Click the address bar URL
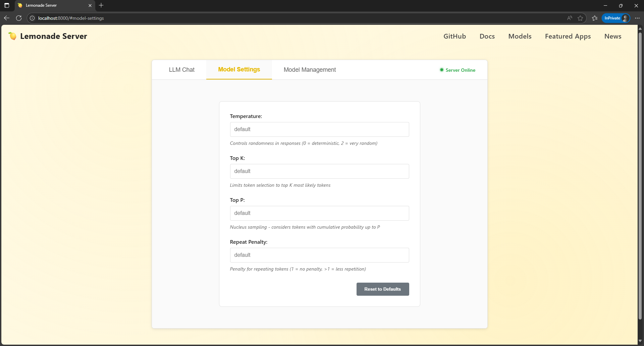This screenshot has height=346, width=644. coord(71,18)
